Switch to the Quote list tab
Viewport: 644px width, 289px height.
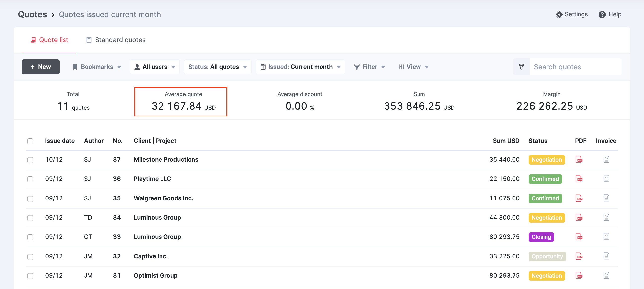(x=49, y=40)
